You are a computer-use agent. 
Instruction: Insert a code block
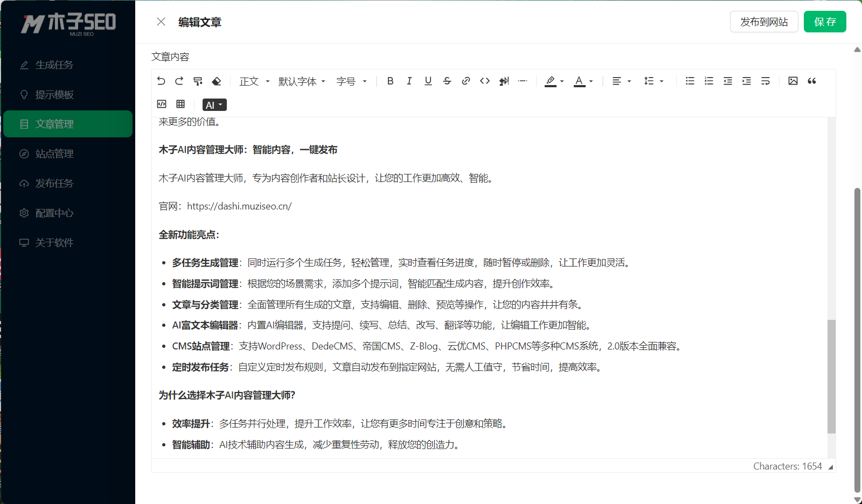pos(162,104)
